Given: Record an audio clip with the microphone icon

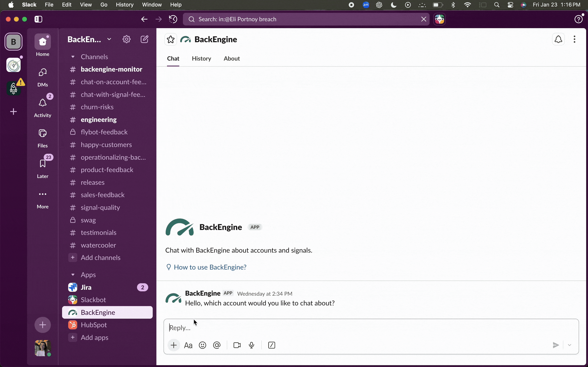Looking at the screenshot, I should (251, 345).
